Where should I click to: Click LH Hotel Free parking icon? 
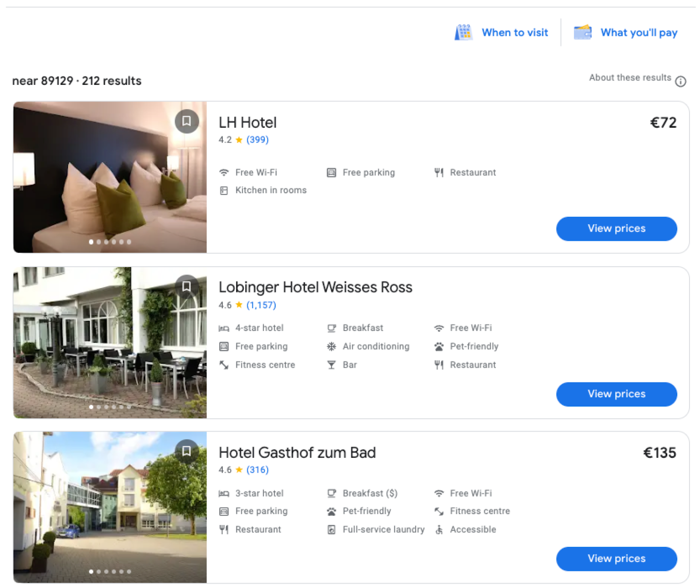(x=332, y=173)
